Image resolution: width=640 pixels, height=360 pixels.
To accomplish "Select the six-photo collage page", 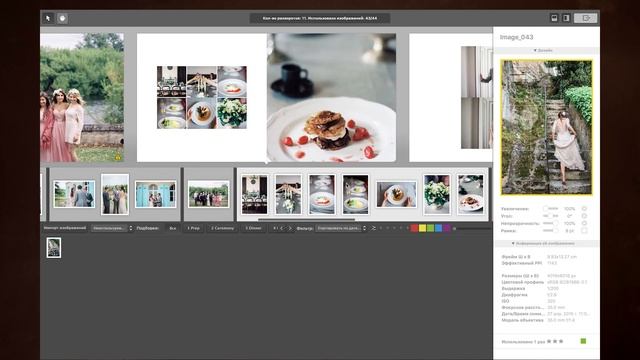I will point(202,98).
